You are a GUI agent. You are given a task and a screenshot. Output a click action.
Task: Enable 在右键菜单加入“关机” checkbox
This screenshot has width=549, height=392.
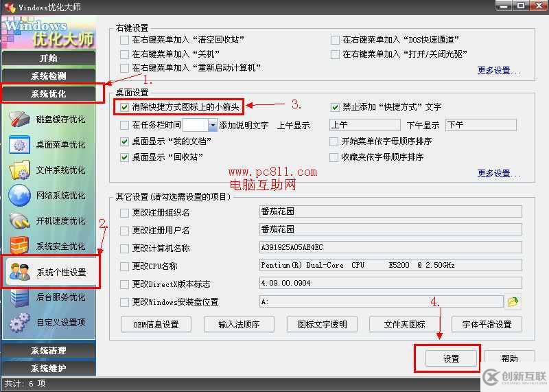[124, 54]
